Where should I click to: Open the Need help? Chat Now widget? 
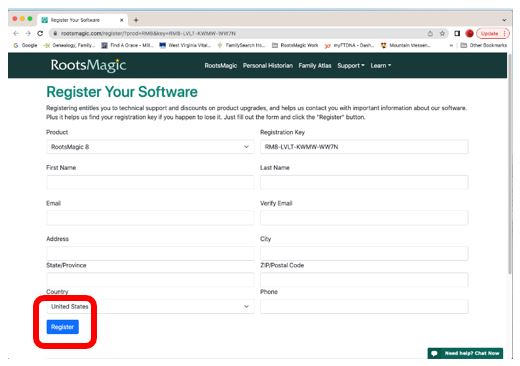(465, 353)
